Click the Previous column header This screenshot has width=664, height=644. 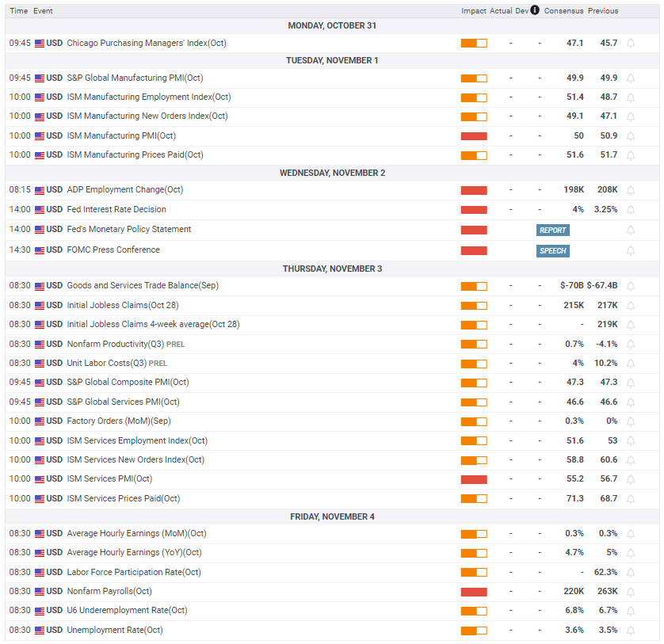coord(603,10)
